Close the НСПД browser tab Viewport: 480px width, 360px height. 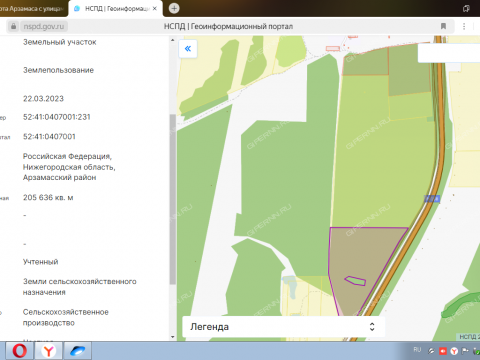[x=155, y=9]
